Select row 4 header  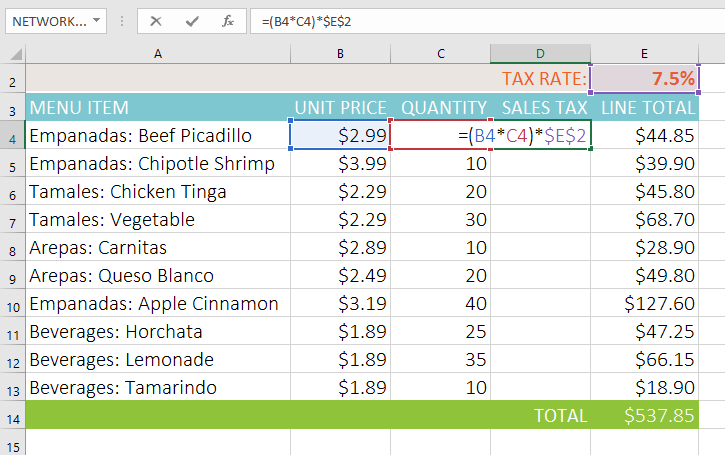click(x=12, y=136)
